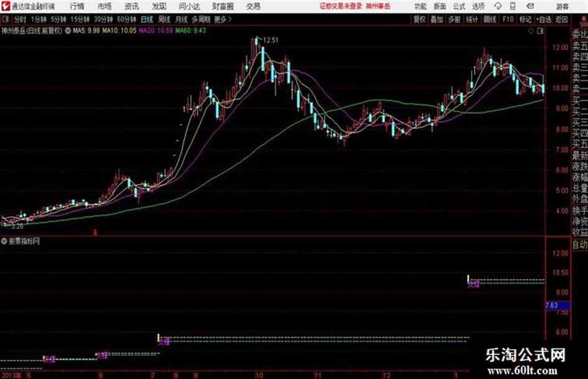The height and width of the screenshot is (379, 588).
Task: Click the diamond icon above the price axis
Action: [x=531, y=31]
